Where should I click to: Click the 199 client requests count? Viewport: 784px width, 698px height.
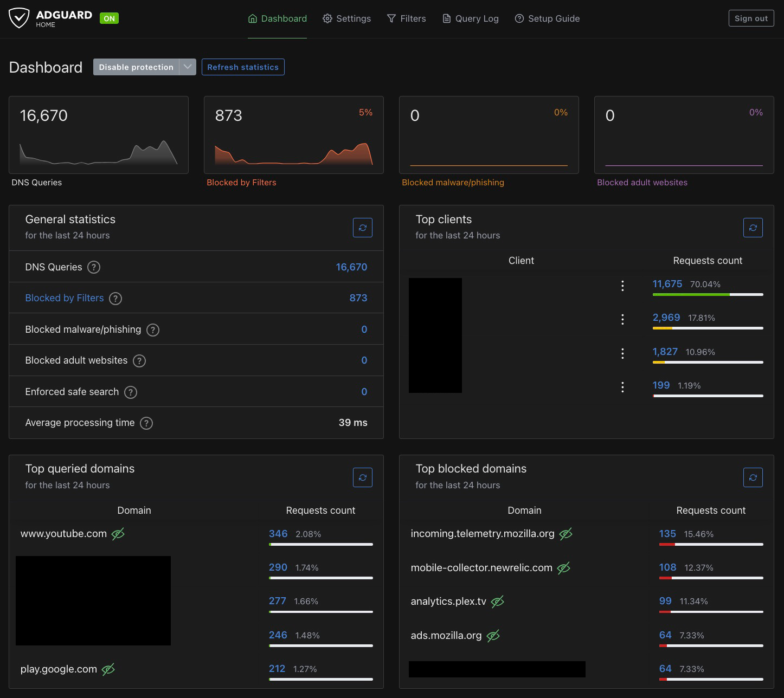click(661, 385)
